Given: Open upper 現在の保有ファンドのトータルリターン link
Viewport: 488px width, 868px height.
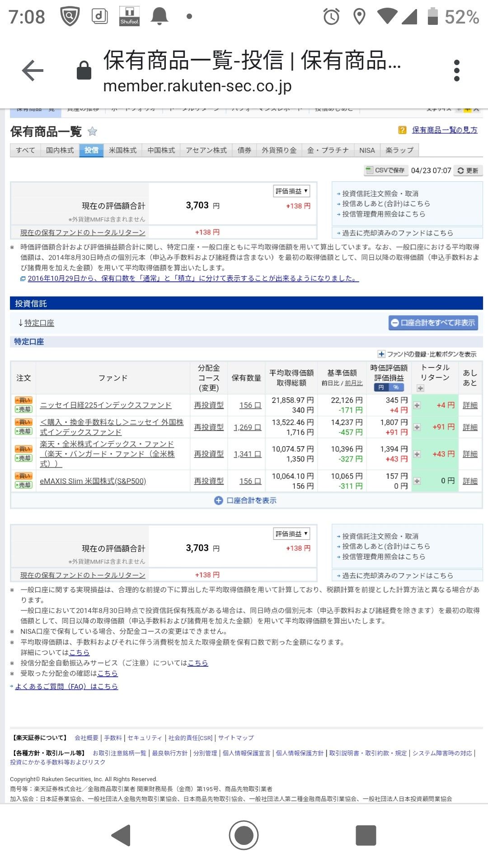Looking at the screenshot, I should [x=83, y=232].
